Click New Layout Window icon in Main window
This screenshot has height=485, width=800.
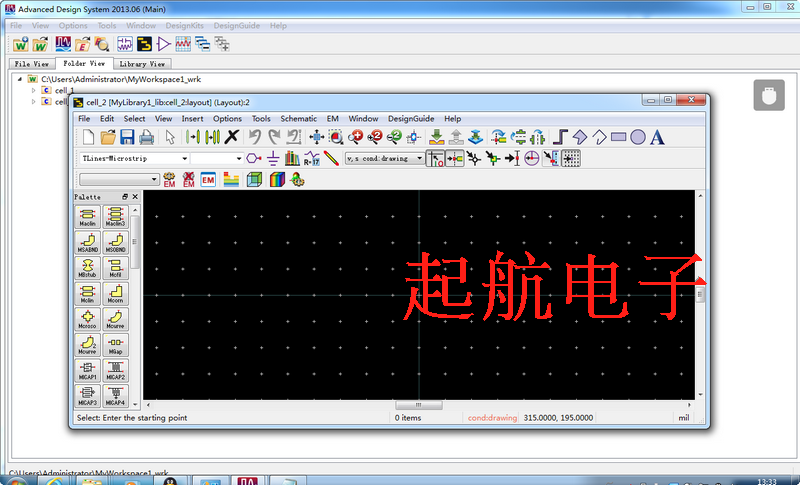(x=144, y=44)
